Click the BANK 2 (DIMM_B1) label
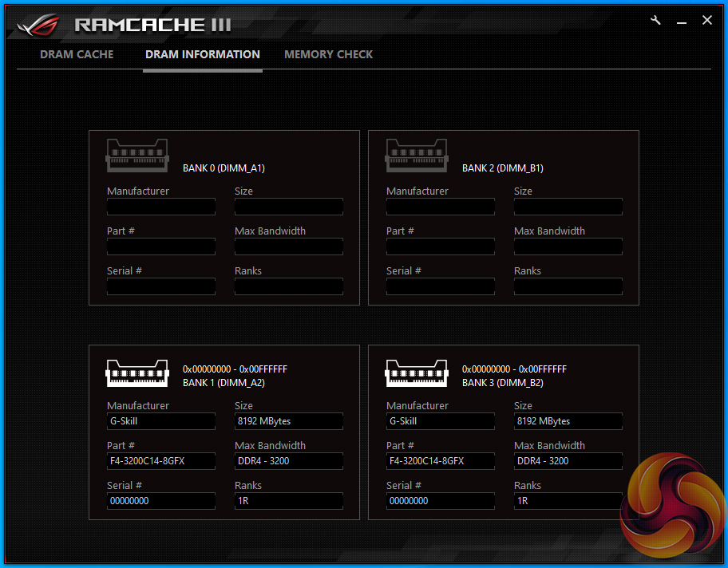 503,168
